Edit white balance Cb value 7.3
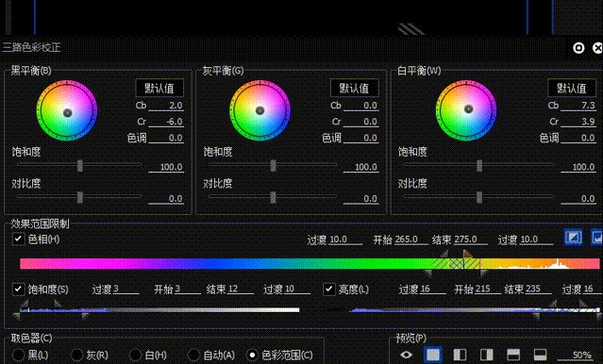The image size is (603, 364). 578,106
